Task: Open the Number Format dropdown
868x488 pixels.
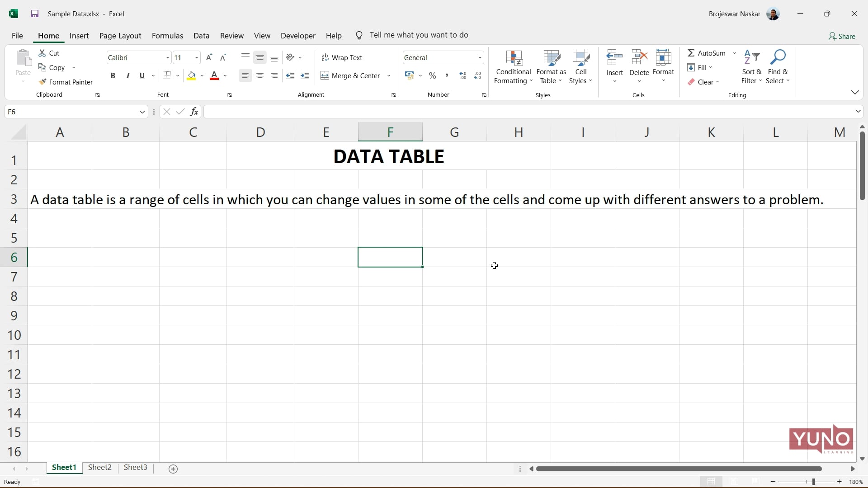Action: 479,57
